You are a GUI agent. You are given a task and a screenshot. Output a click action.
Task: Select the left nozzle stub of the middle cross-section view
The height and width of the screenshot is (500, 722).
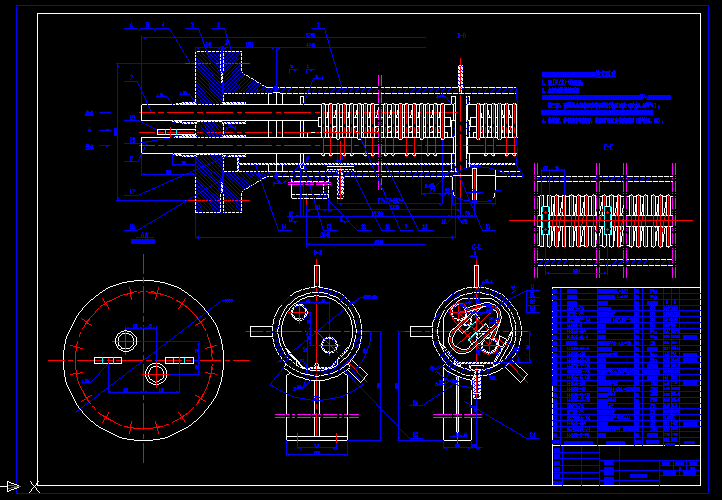[x=262, y=331]
